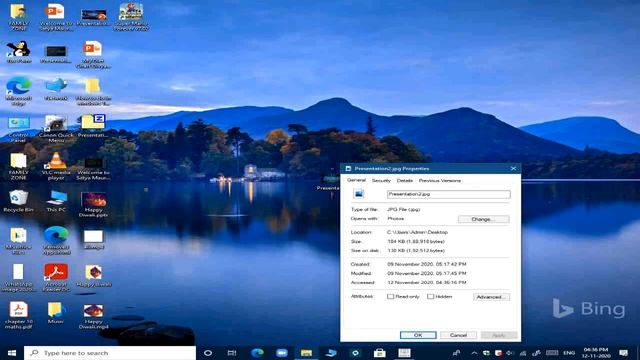Click the Windows Start button
The image size is (640, 360).
12,353
